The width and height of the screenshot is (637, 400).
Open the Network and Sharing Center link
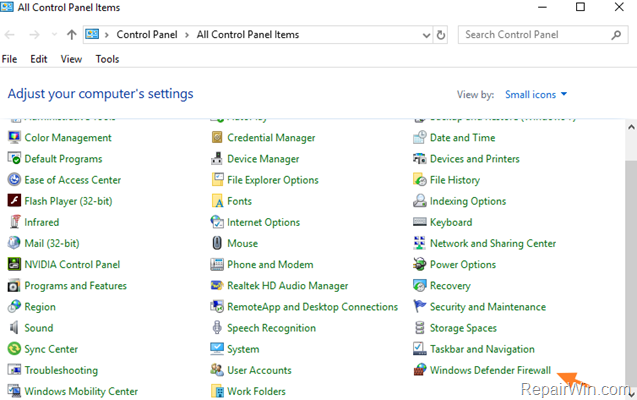tap(493, 244)
